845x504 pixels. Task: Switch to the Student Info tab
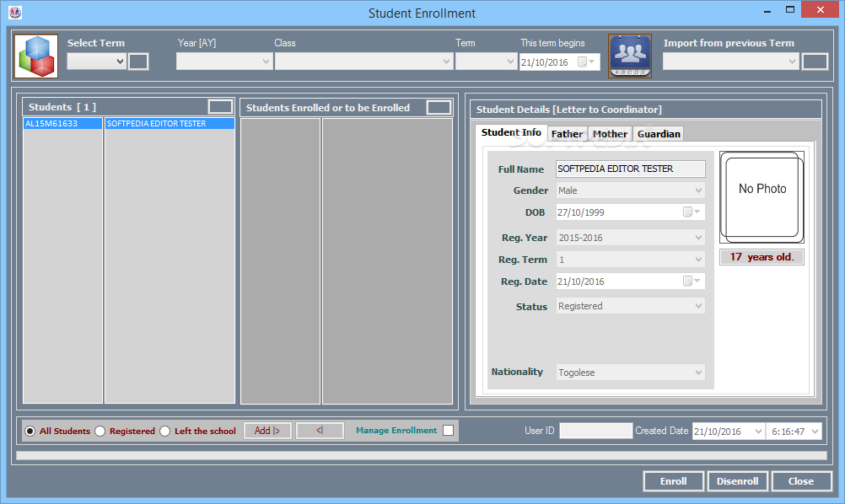click(511, 132)
